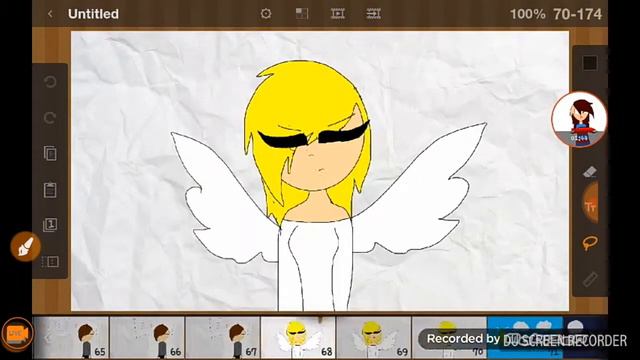The height and width of the screenshot is (360, 640).
Task: Select the orange brush tool button
Action: click(25, 247)
